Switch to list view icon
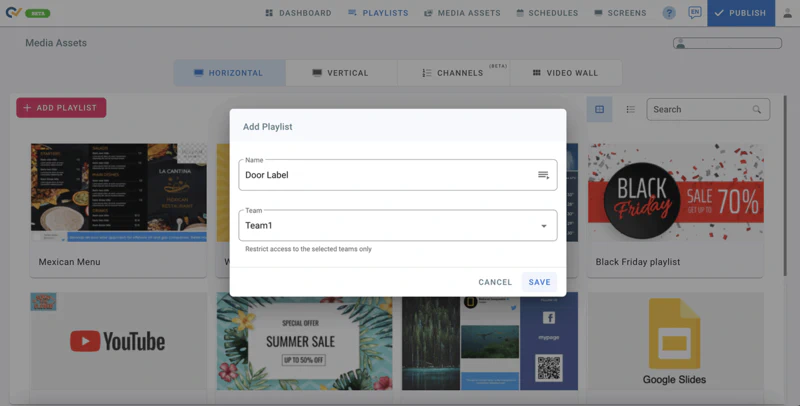The width and height of the screenshot is (800, 406). click(631, 109)
